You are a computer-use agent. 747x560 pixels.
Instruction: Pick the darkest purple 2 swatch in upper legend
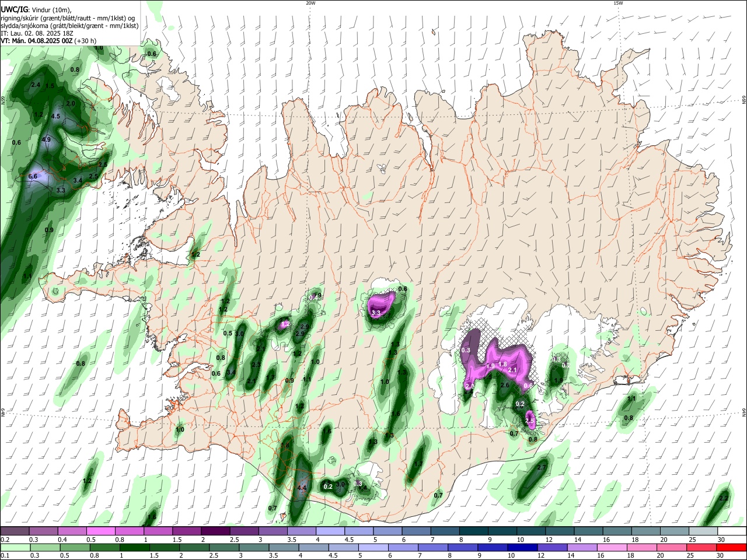click(x=215, y=531)
